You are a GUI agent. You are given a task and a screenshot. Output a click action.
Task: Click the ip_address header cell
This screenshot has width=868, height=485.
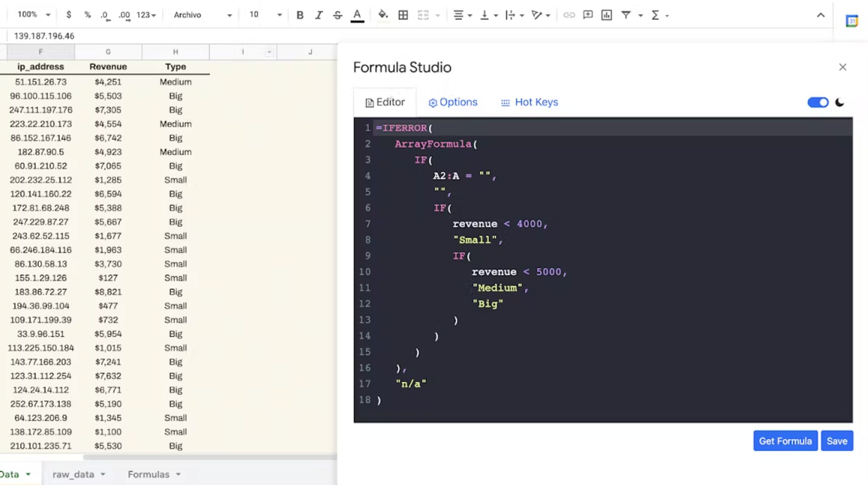41,67
